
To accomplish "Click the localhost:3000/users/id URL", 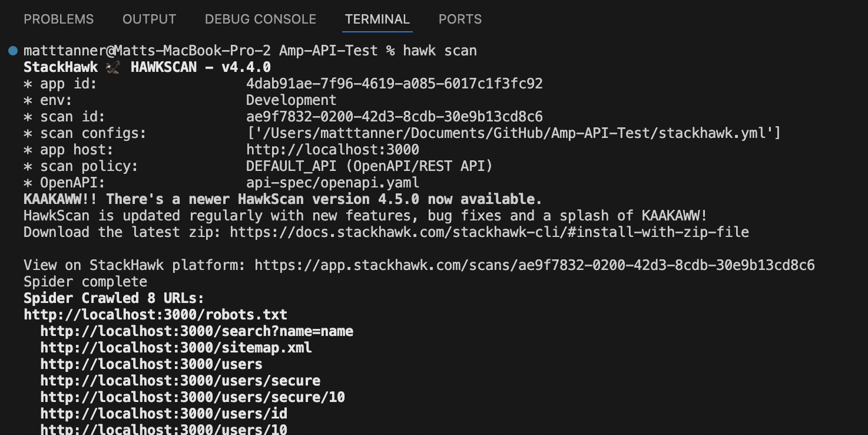I will (164, 414).
